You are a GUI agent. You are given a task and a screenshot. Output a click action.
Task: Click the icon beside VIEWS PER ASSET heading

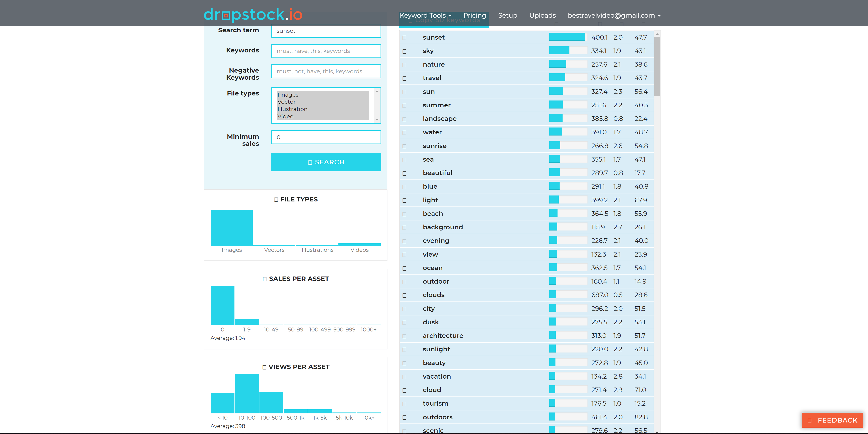264,367
